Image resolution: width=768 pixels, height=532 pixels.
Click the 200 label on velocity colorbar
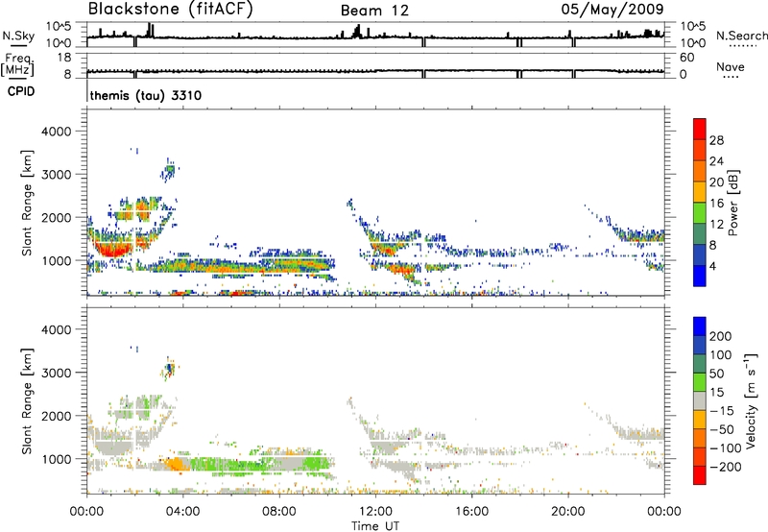coord(721,336)
